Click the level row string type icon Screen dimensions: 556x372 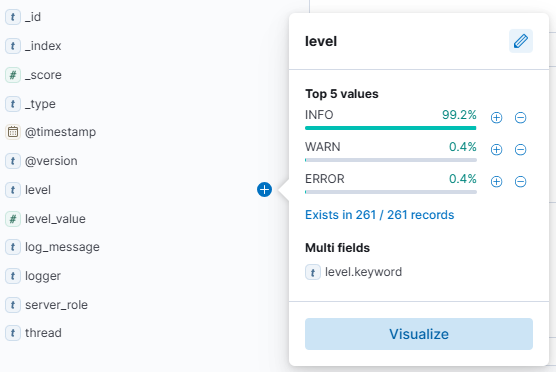coord(13,190)
